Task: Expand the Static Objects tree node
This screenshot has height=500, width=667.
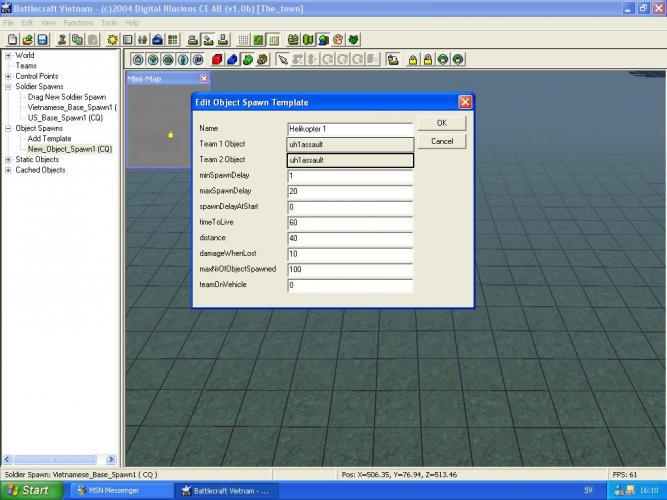Action: (8, 159)
